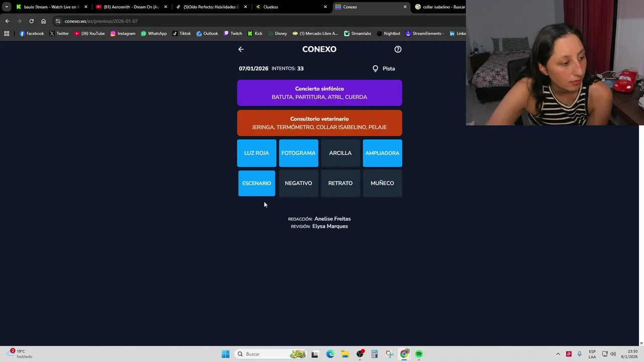
Task: Open the Twitch bookmark
Action: 233,34
